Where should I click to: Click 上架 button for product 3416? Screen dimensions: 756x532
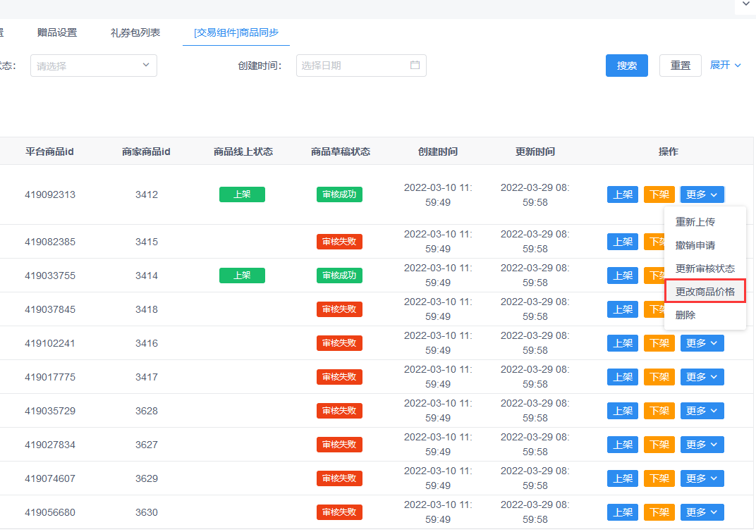(622, 343)
